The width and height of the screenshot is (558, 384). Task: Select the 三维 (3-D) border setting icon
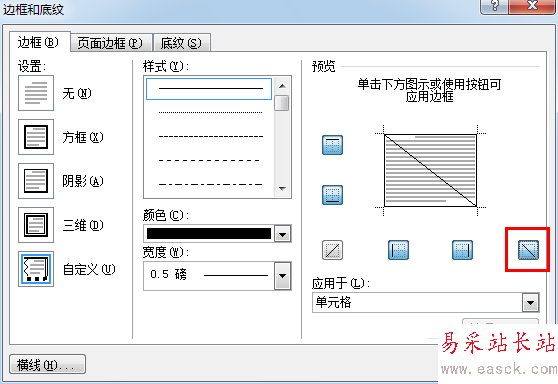click(x=36, y=225)
